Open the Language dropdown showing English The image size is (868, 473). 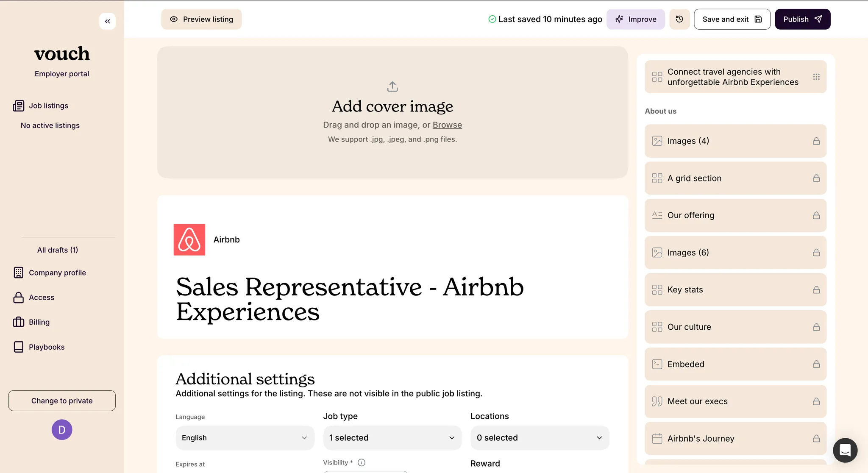pos(245,438)
